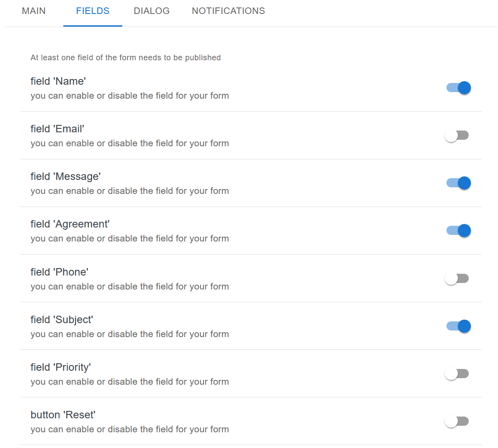Click the field 'Priority' label text
Viewport: 498px width, 448px height.
tap(61, 367)
